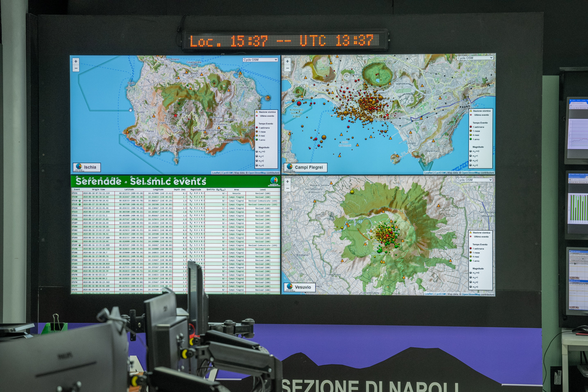
Task: Open the Leaflet link on the Ischia map
Action: 216,173
